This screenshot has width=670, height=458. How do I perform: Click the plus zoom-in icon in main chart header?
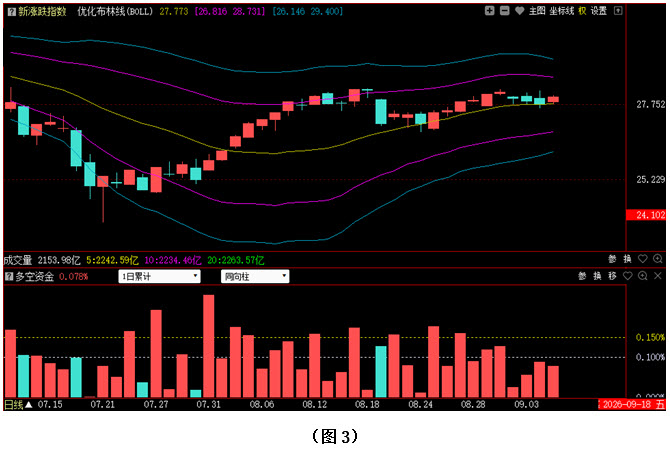(x=490, y=11)
